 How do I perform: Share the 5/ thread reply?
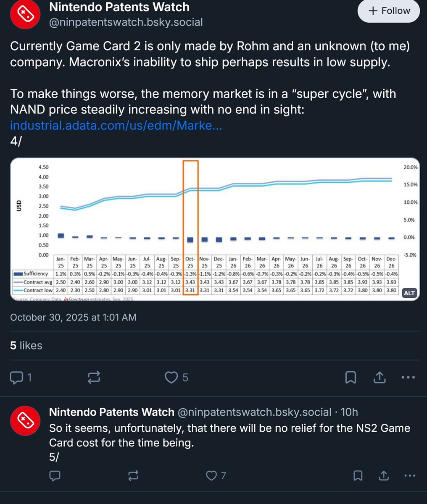point(384,475)
